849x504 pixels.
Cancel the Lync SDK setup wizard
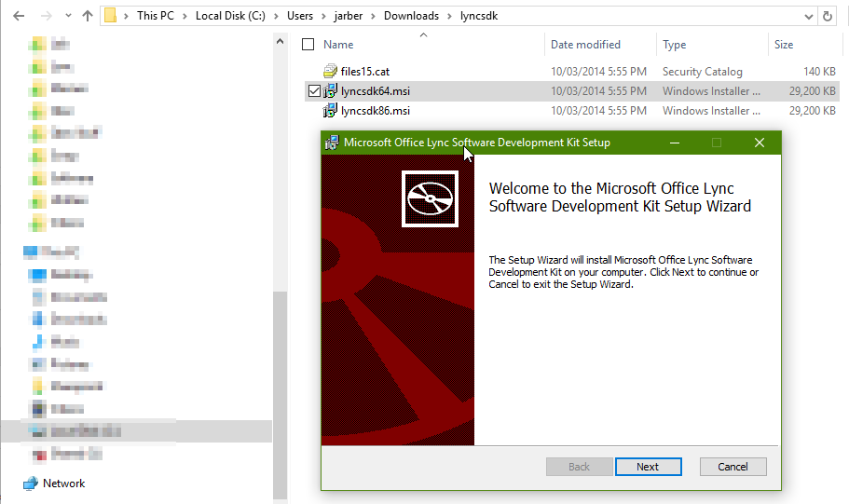click(x=733, y=467)
